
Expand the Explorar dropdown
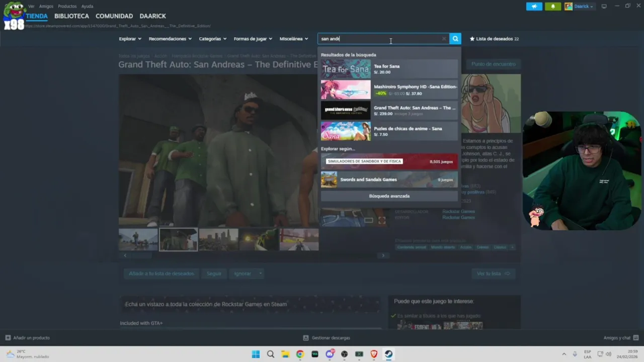click(x=130, y=39)
